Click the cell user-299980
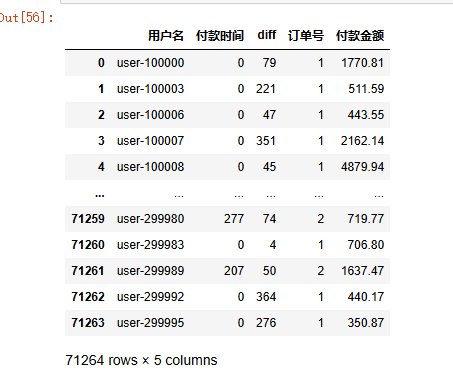The width and height of the screenshot is (453, 375). 150,219
